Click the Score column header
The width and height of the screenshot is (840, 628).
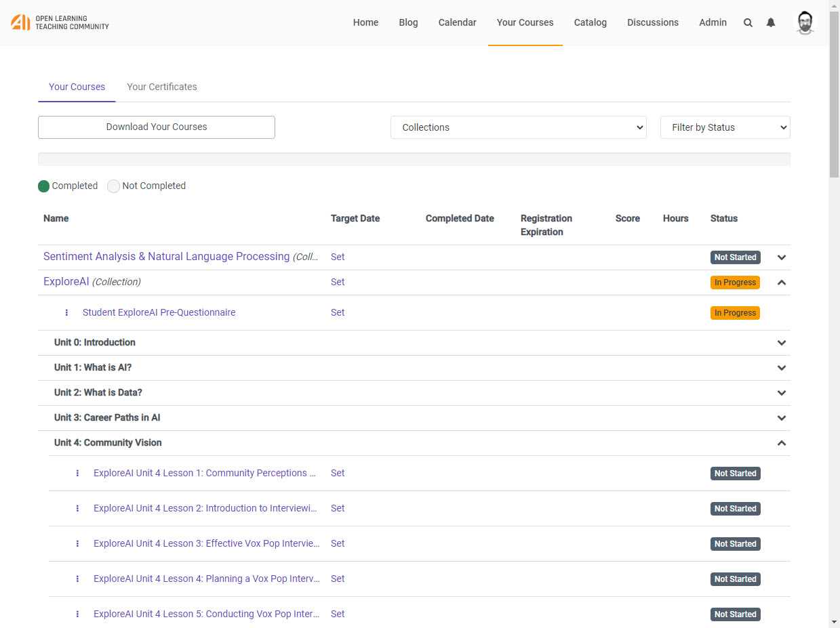click(628, 218)
